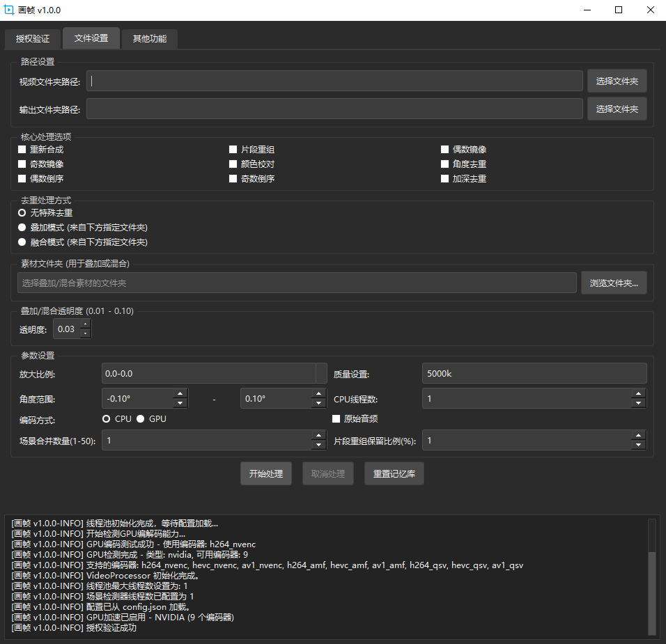Click the 开始处理 button

265,474
